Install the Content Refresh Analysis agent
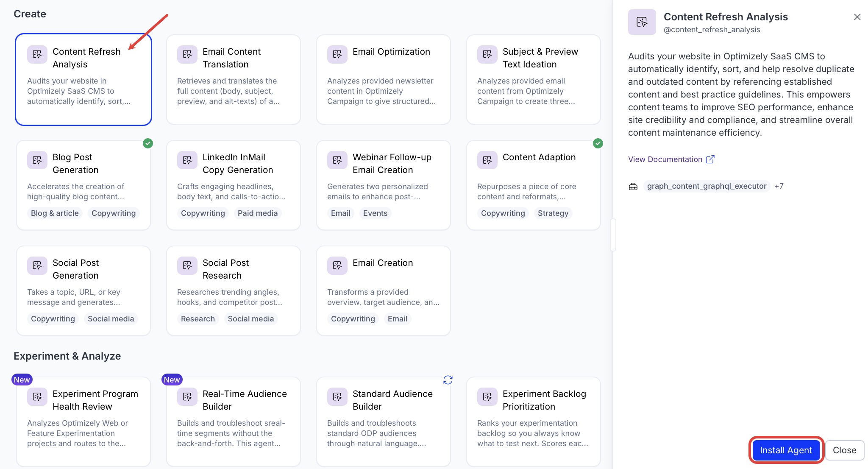Viewport: 868px width, 469px height. point(786,450)
